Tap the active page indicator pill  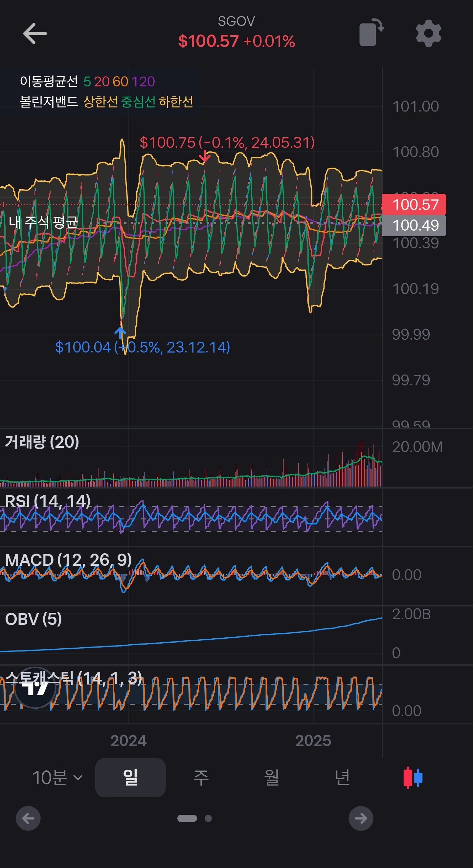point(187,818)
